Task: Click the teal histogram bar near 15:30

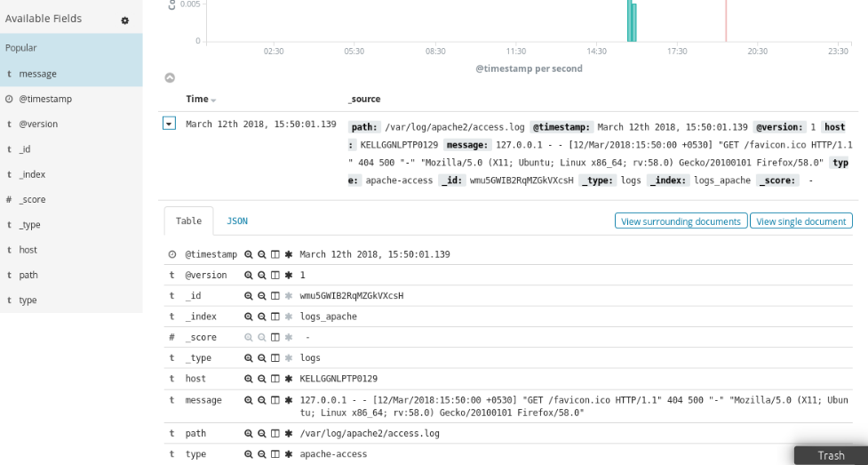Action: pyautogui.click(x=631, y=21)
